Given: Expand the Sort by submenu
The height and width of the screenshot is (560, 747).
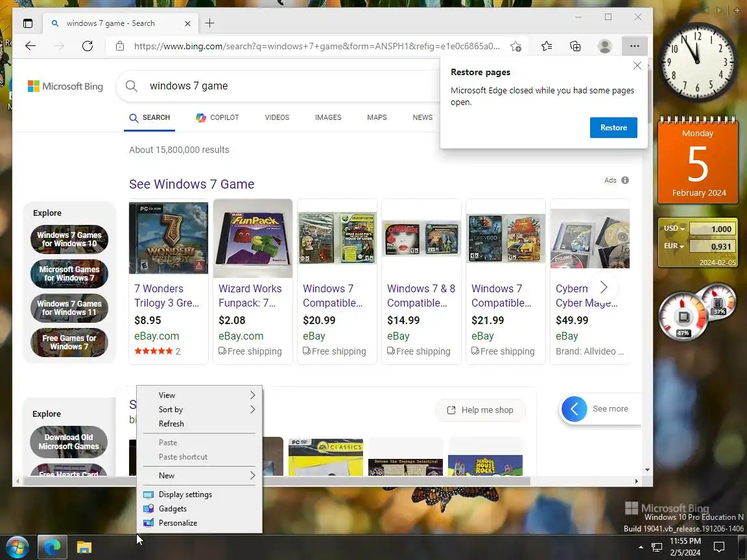Looking at the screenshot, I should pyautogui.click(x=199, y=410).
